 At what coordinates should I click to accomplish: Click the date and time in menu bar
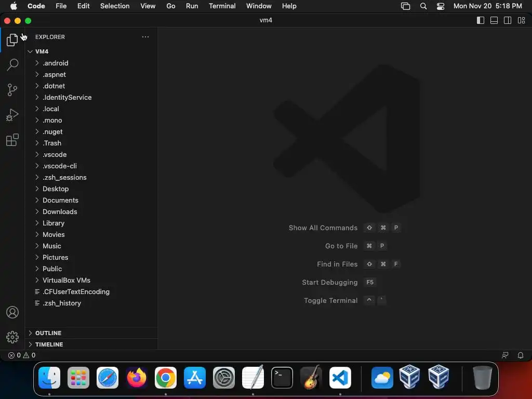tap(487, 6)
